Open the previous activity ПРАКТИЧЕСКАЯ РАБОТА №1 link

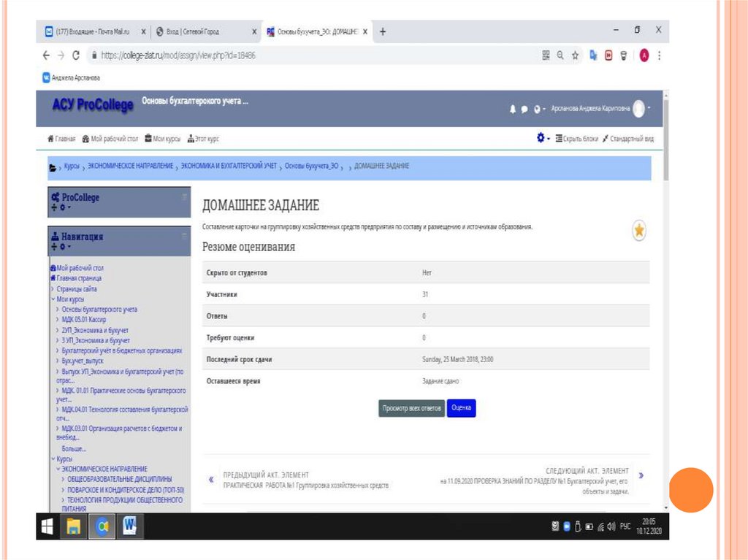tap(306, 486)
